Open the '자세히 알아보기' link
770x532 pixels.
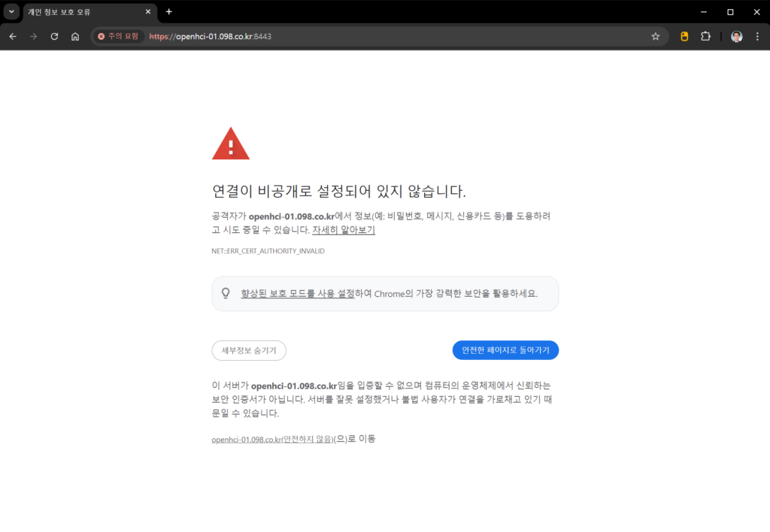click(x=344, y=230)
